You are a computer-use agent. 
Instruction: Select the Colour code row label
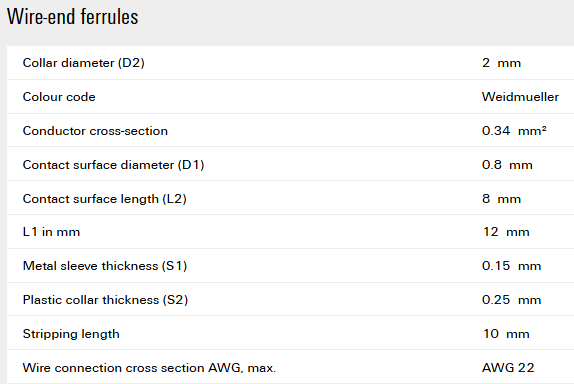pos(59,97)
